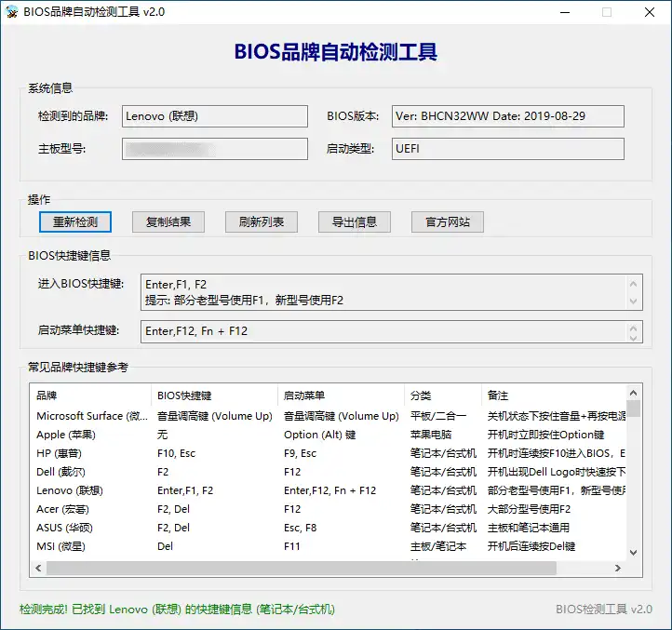Copy results with 复制结果 button
672x630 pixels.
click(168, 222)
